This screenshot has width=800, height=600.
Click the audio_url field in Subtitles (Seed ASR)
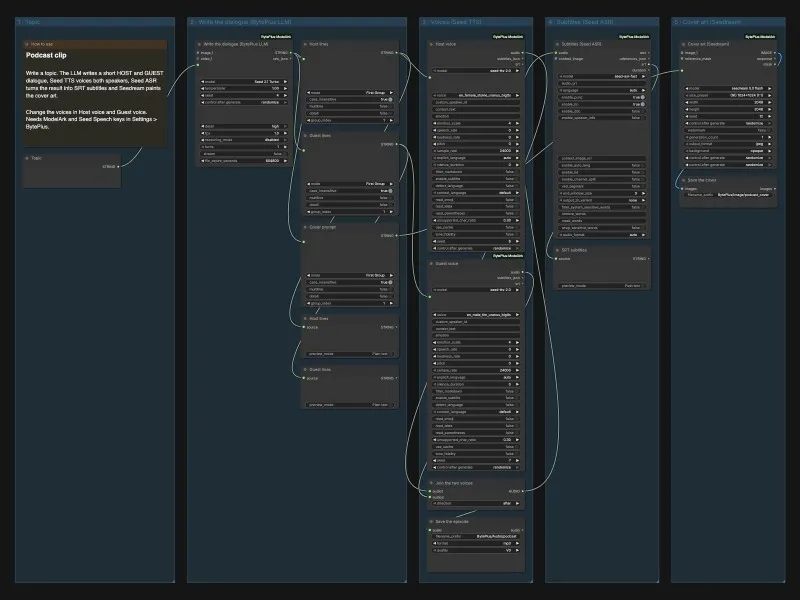coord(602,83)
